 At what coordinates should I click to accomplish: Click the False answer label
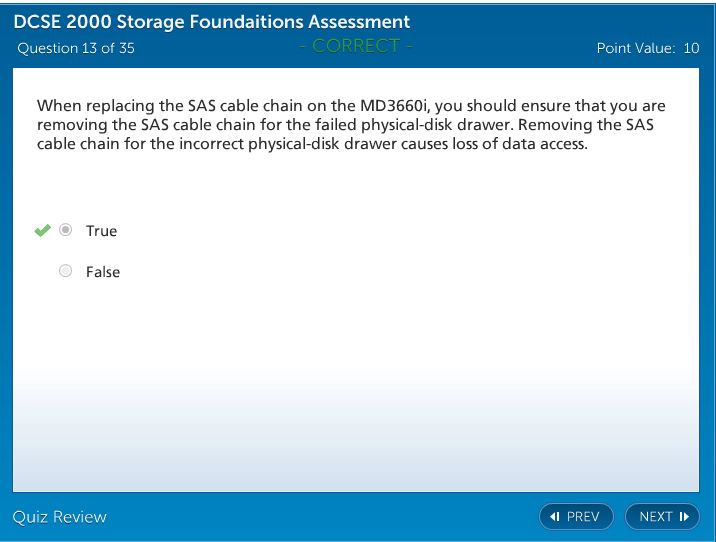(102, 272)
